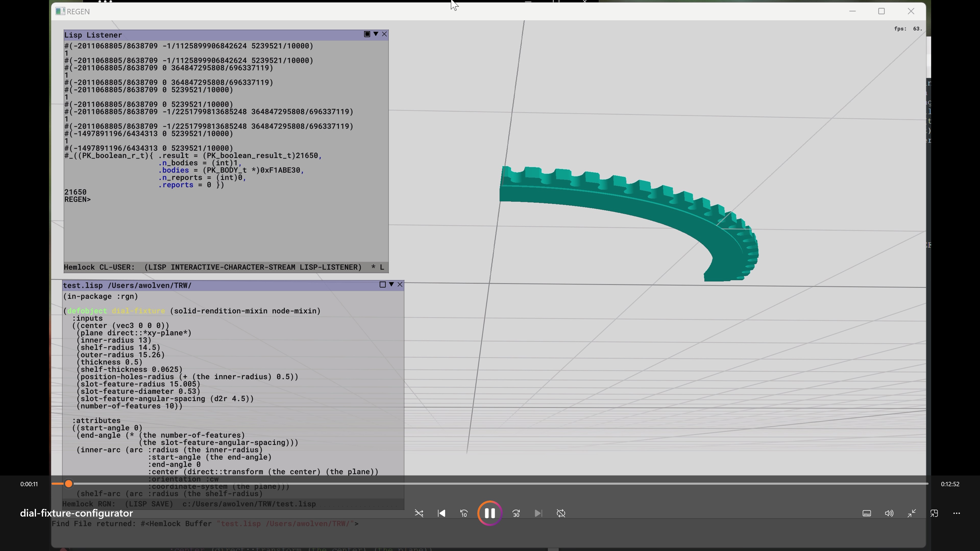Close the test.lisp editor pane

click(x=400, y=284)
